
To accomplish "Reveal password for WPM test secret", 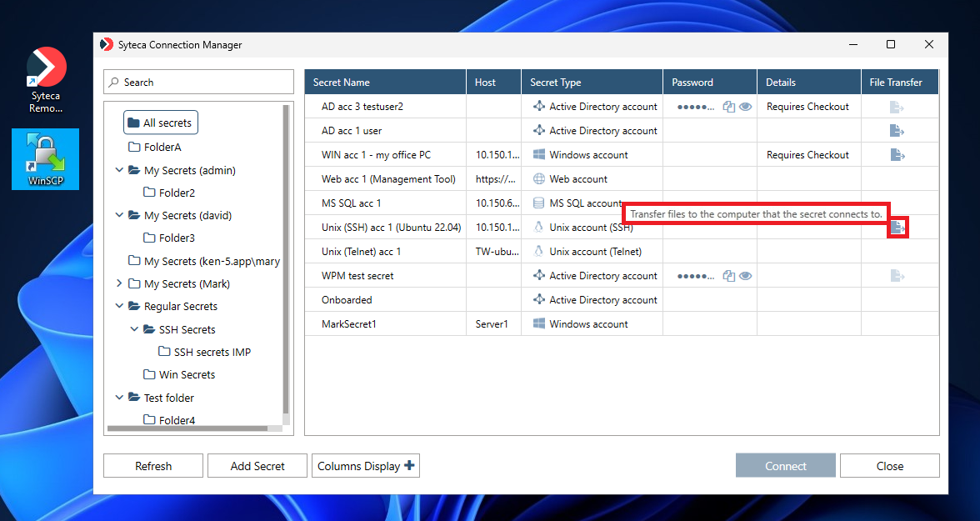I will point(746,276).
